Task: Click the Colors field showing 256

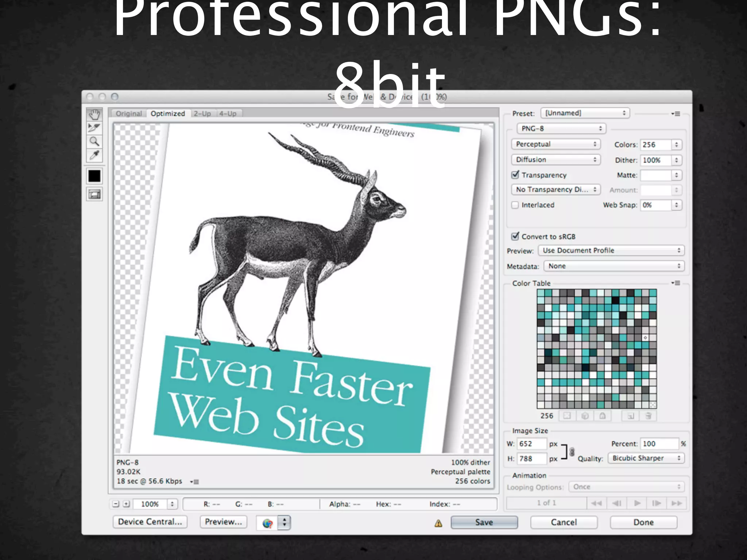Action: click(656, 145)
